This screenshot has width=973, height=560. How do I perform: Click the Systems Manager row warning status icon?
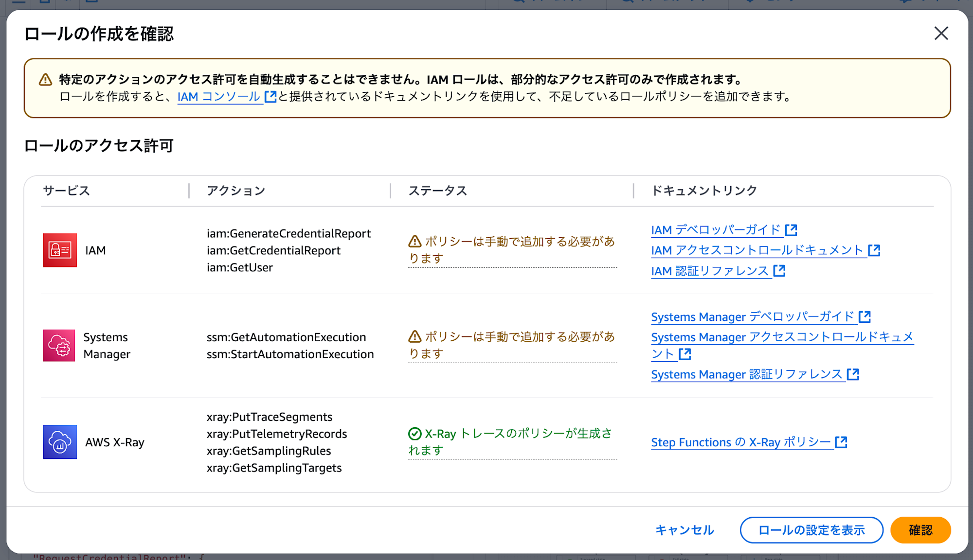point(415,336)
